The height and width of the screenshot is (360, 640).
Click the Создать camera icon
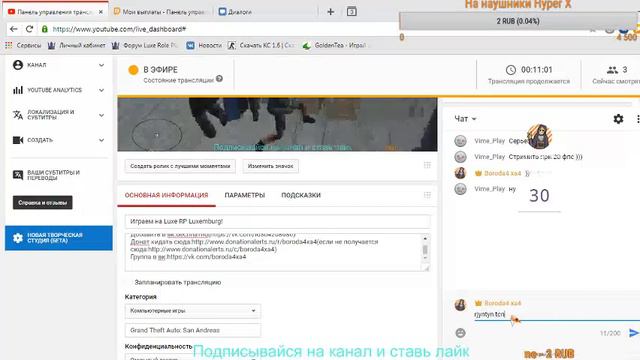pos(18,140)
